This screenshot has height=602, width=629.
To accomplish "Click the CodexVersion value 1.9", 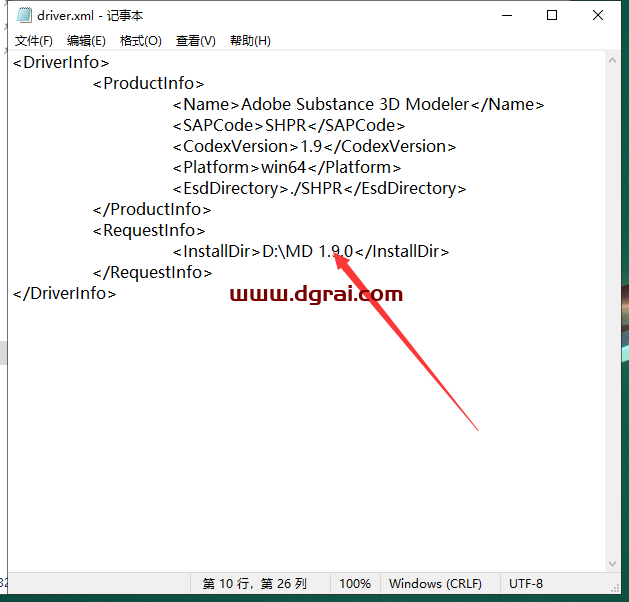I will coord(311,146).
